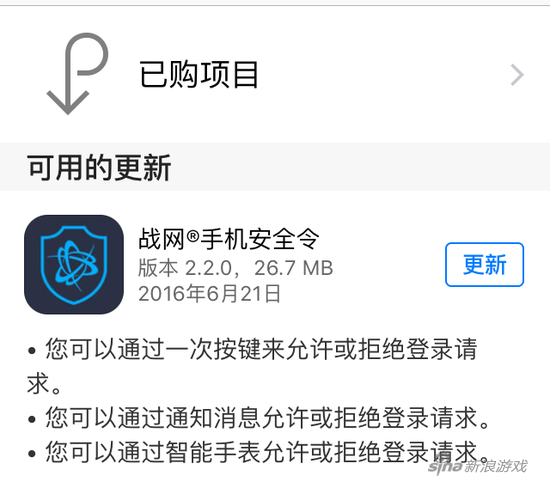Click the ® symbol after 战网
The image size is (550, 488).
[x=193, y=236]
